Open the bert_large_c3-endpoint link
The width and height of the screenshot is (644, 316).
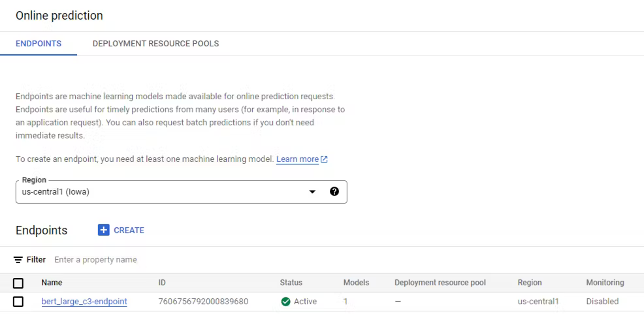pos(84,302)
